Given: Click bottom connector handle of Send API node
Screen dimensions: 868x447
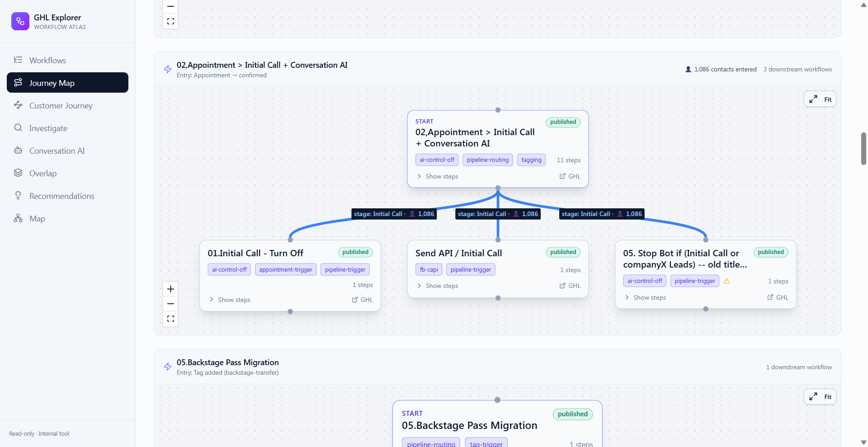Looking at the screenshot, I should pos(498,298).
